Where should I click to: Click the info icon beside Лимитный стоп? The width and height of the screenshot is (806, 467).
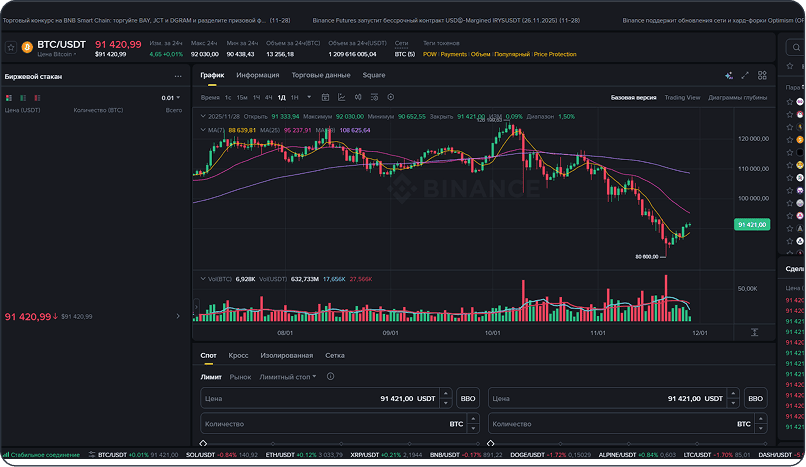330,377
